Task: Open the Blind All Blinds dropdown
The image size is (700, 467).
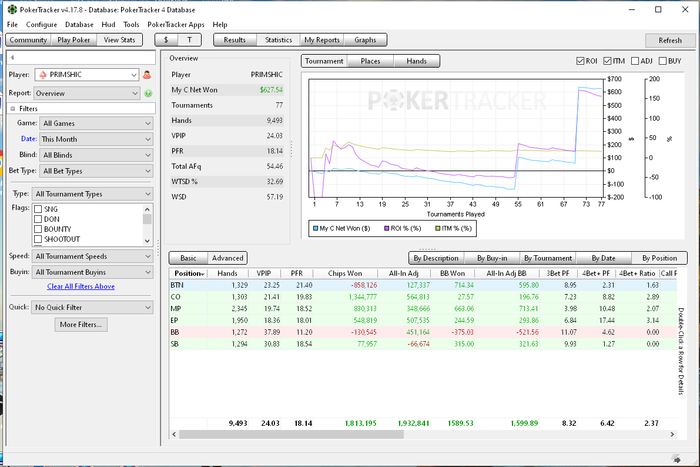Action: pos(96,155)
